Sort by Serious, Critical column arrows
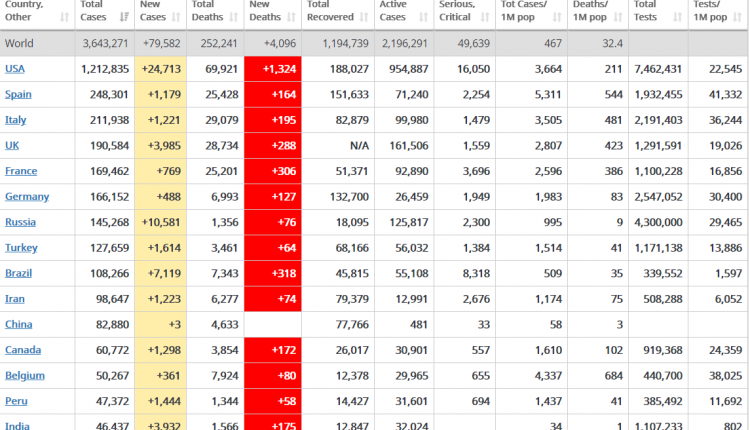Viewport: 750px width, 430px height. 485,17
